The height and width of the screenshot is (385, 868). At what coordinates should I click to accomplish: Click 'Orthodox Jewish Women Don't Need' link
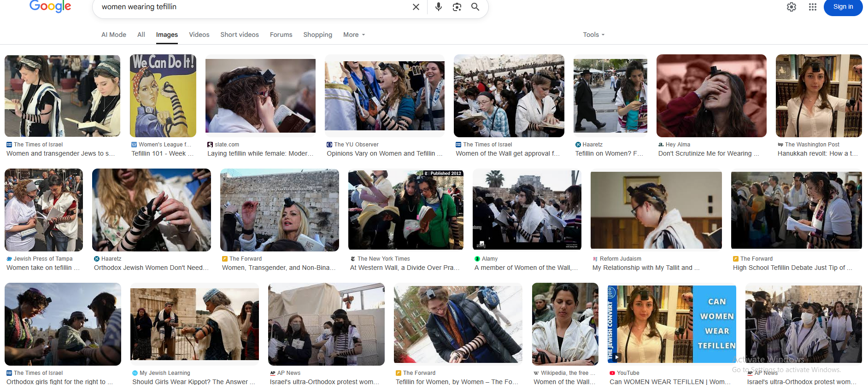[151, 268]
